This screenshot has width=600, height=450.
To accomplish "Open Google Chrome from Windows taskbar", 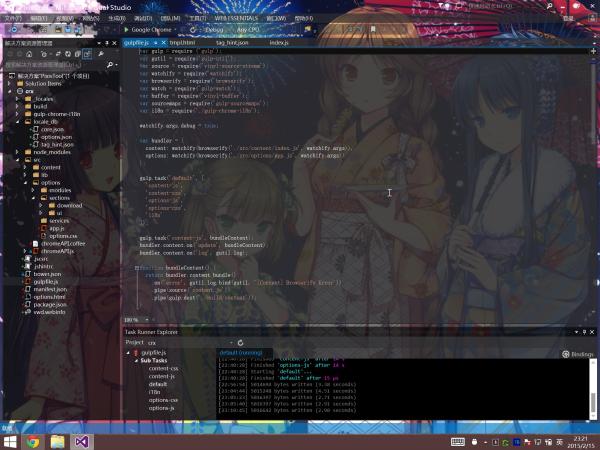I will coord(33,442).
